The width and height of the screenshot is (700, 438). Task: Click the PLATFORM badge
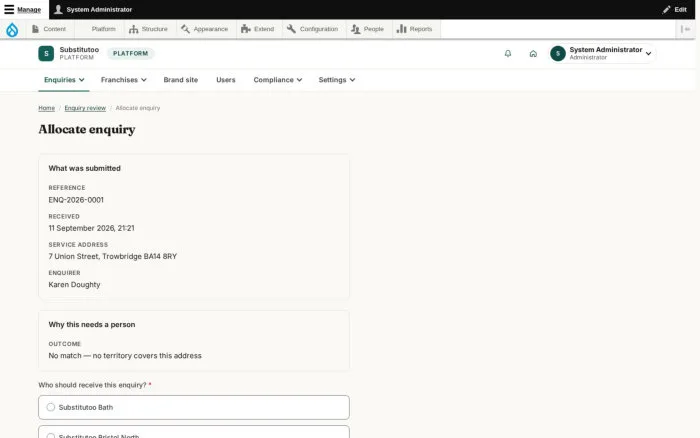130,54
